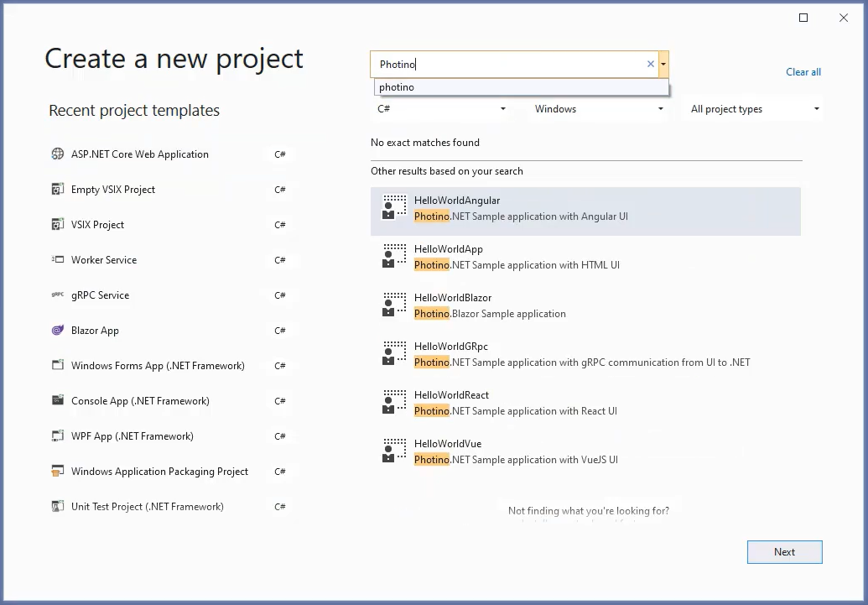Click the HelloWorldBlazor template icon

tap(394, 305)
